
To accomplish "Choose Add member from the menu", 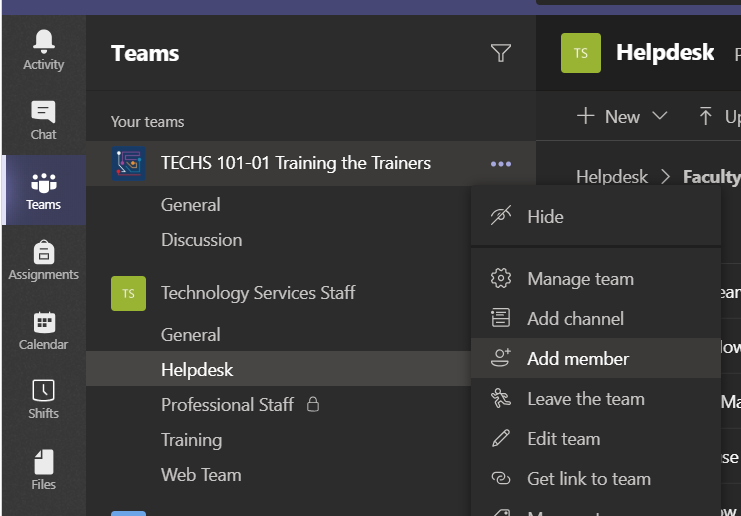I will tap(596, 358).
